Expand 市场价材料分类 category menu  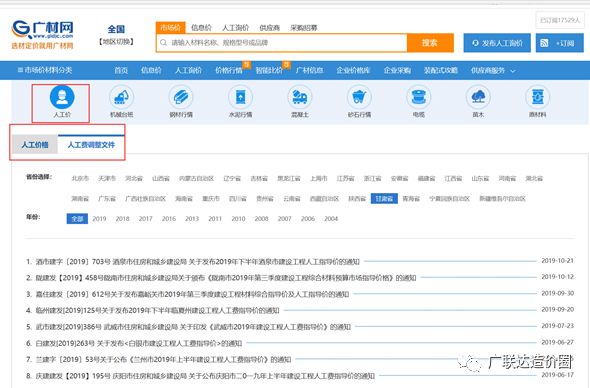pos(45,70)
